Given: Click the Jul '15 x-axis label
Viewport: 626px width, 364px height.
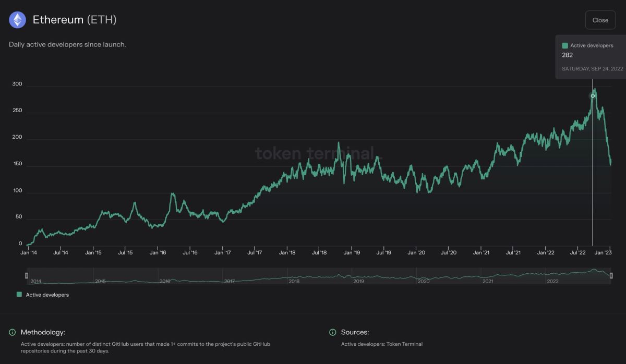Looking at the screenshot, I should (x=125, y=253).
